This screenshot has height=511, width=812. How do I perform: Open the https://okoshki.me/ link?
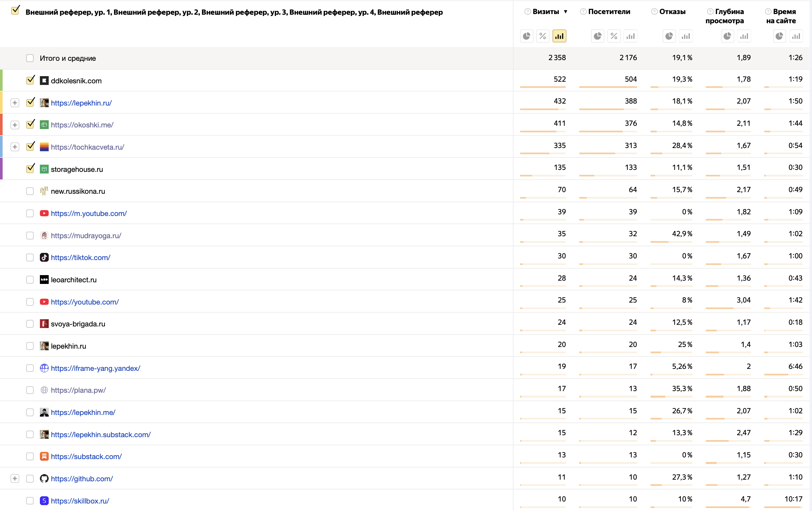[82, 125]
